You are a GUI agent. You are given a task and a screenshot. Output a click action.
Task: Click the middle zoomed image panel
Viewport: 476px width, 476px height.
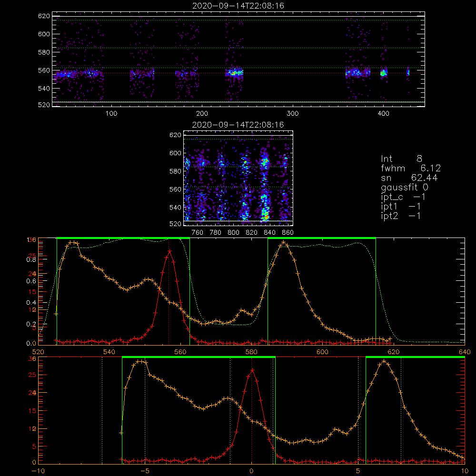click(x=238, y=178)
